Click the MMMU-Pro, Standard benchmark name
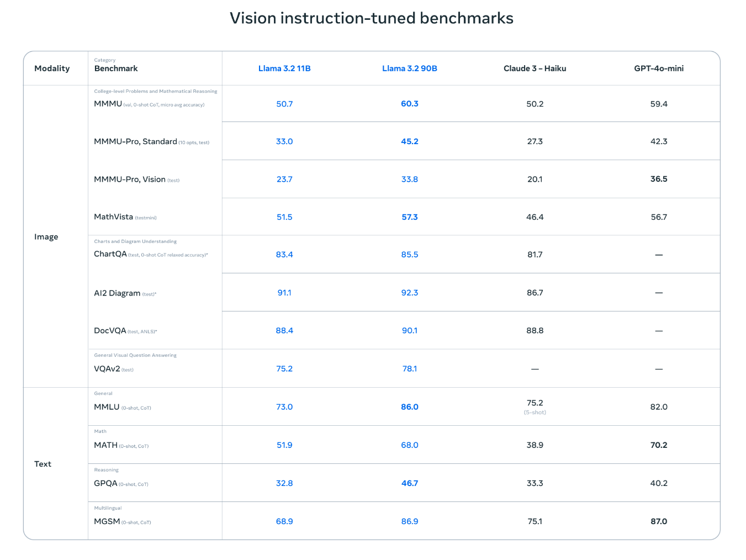The width and height of the screenshot is (746, 560). coord(135,141)
